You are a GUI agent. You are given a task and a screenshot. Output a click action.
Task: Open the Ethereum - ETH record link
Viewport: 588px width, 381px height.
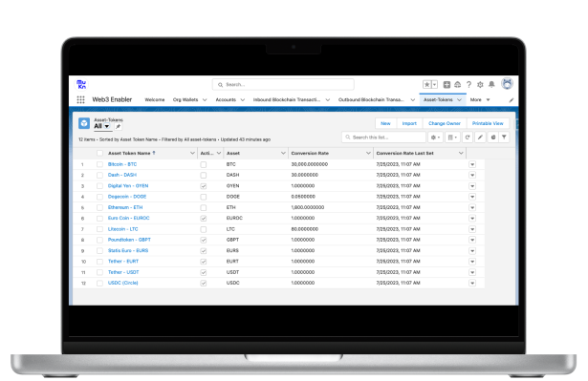125,207
